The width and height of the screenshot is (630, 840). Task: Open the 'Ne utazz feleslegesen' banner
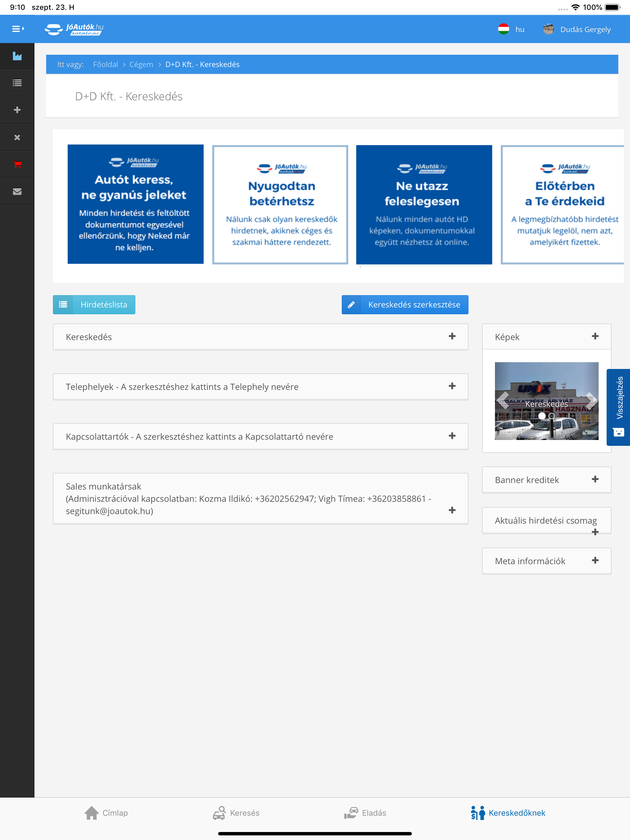[424, 205]
